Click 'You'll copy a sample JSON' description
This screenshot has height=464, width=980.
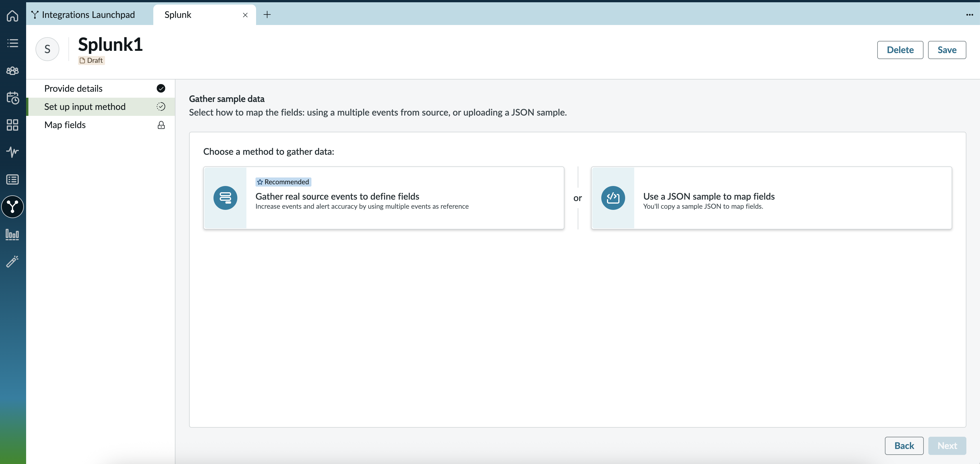click(x=703, y=206)
